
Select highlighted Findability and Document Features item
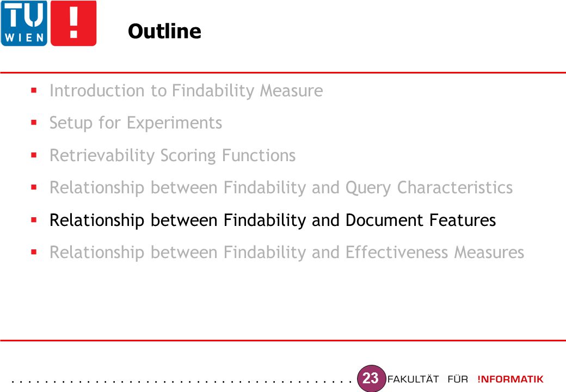[x=273, y=220]
